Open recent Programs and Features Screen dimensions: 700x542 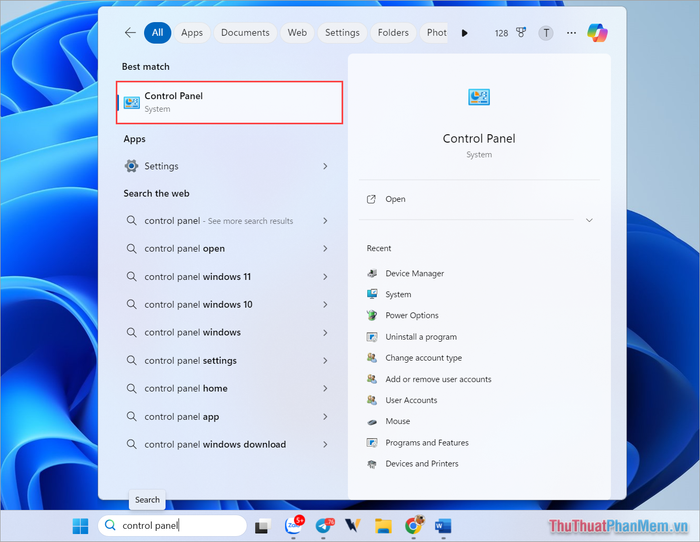click(x=427, y=443)
